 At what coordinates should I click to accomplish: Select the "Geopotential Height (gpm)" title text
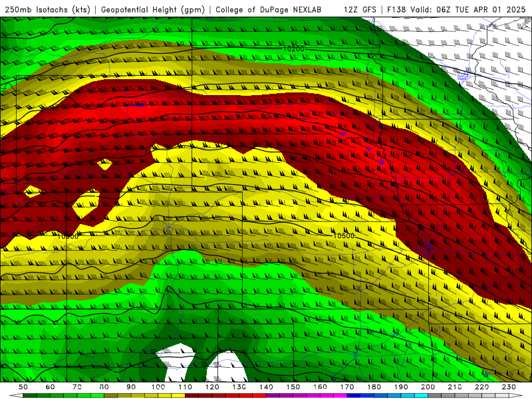pyautogui.click(x=153, y=10)
